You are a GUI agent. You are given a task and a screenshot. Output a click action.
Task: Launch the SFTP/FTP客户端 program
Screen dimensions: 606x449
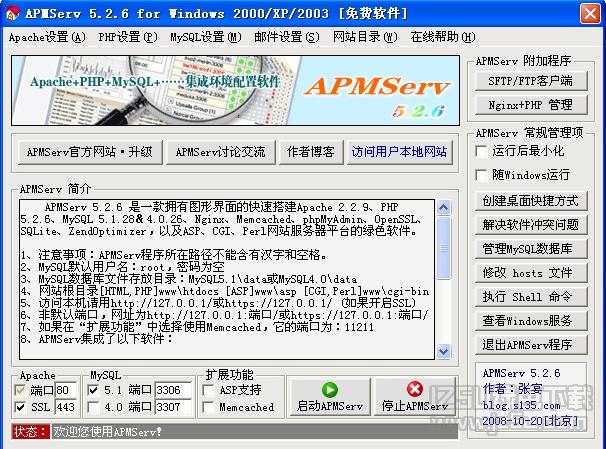tap(531, 81)
